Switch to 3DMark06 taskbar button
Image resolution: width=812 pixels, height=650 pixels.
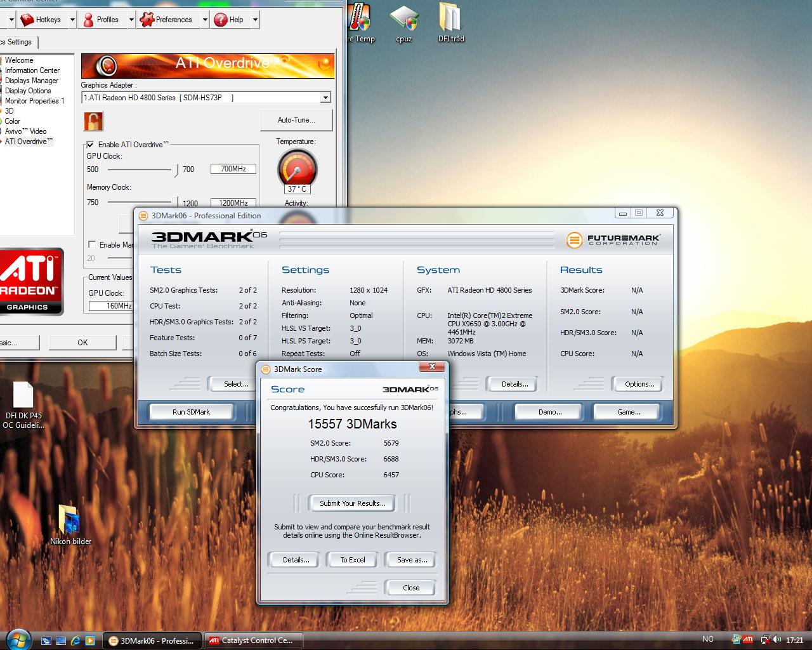pos(152,640)
